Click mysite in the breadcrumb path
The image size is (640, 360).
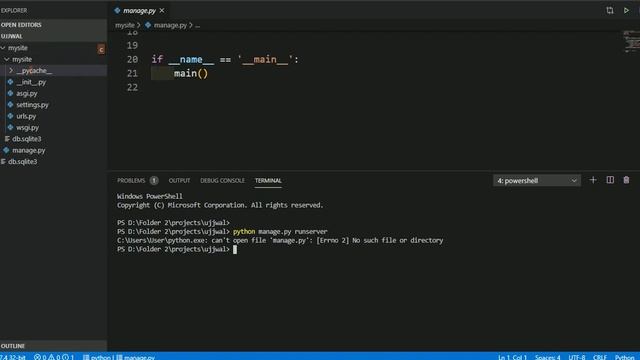pos(124,25)
